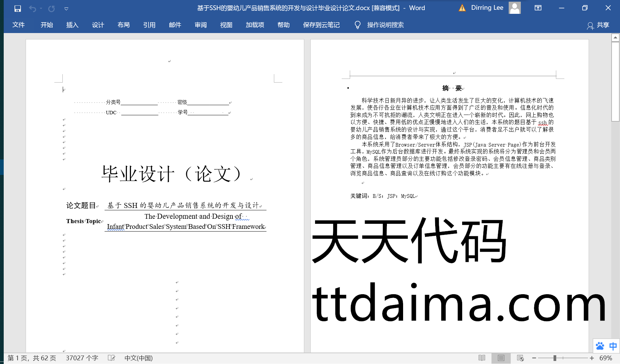
Task: Open the 审阅 (Review) ribbon tab
Action: 200,25
